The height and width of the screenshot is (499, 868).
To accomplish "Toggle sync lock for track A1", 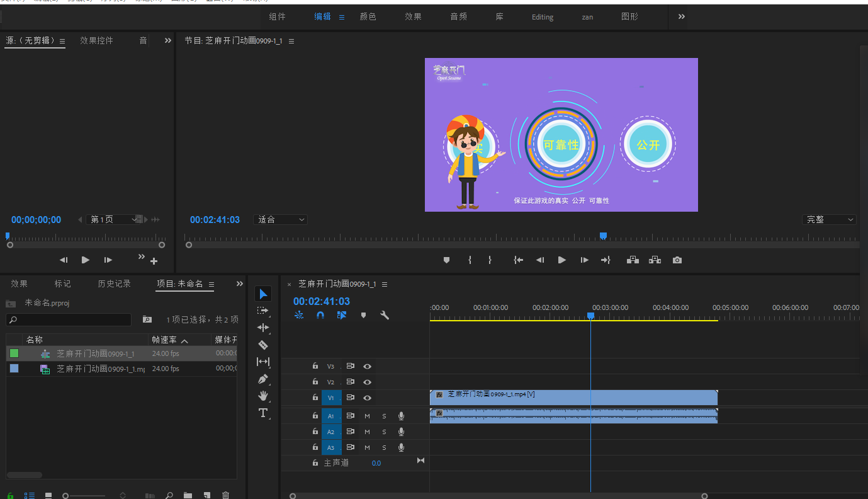I will pos(350,416).
